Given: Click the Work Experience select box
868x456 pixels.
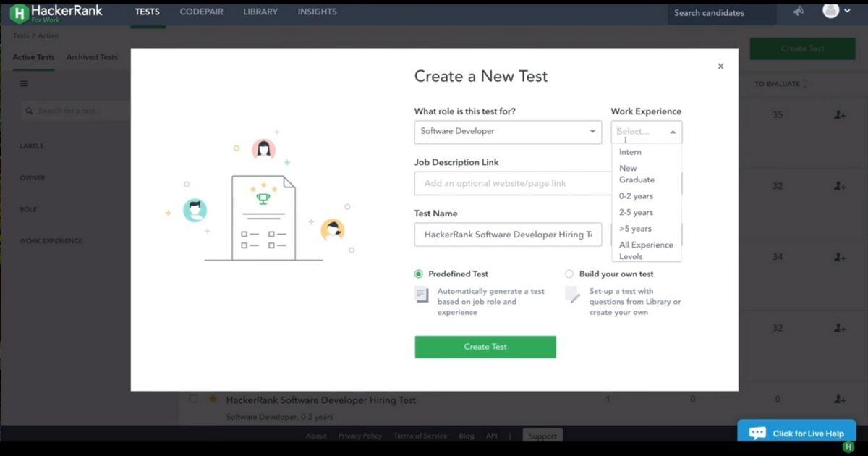Looking at the screenshot, I should click(647, 132).
